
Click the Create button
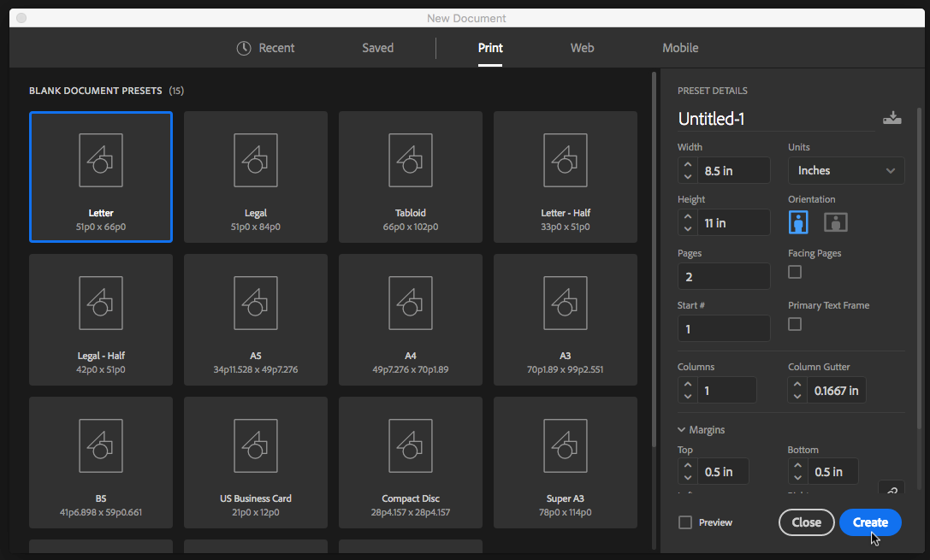tap(870, 522)
